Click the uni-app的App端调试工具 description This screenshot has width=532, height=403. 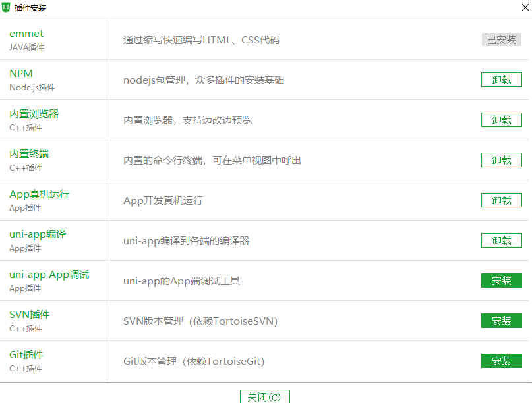[x=181, y=281]
